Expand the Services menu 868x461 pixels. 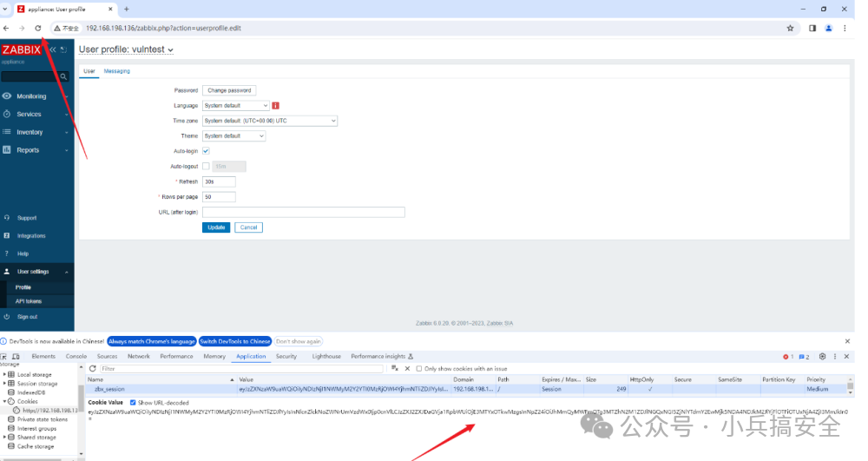pyautogui.click(x=36, y=115)
